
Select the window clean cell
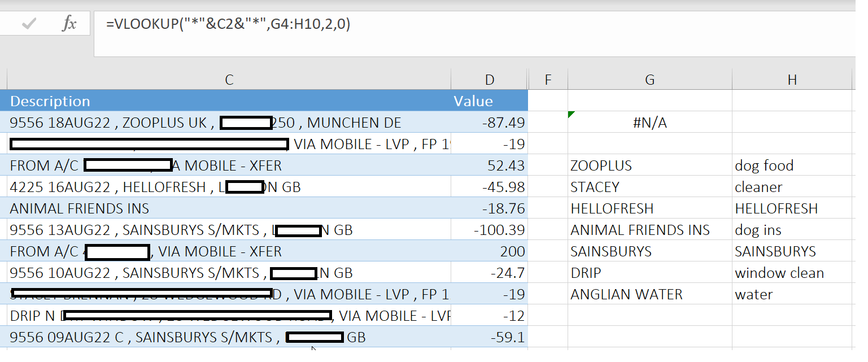click(x=792, y=273)
